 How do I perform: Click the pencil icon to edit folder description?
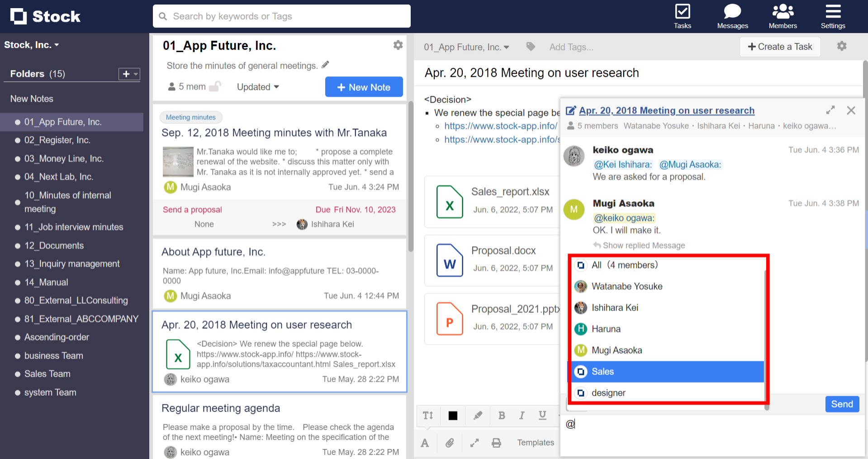point(325,65)
